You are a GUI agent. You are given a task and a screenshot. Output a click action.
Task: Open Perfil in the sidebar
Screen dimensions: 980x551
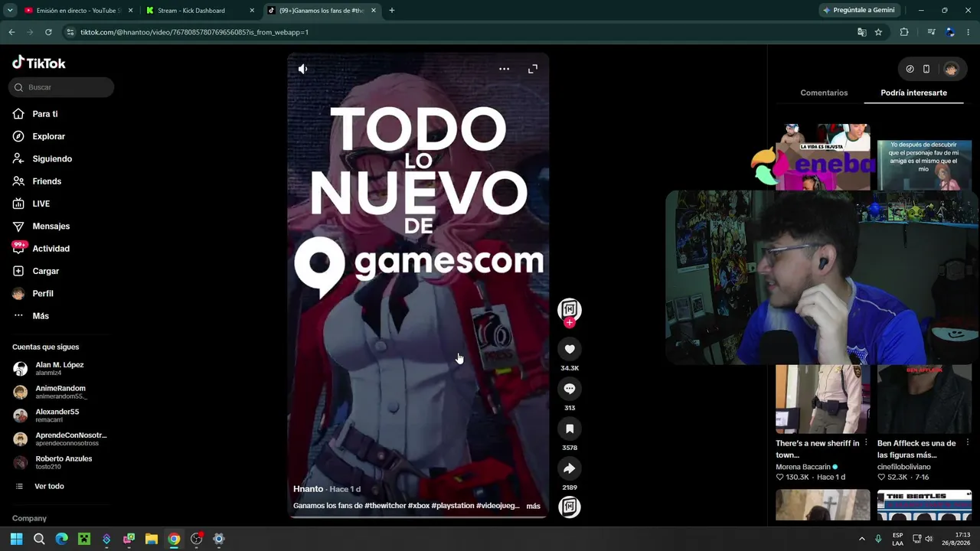(x=33, y=294)
